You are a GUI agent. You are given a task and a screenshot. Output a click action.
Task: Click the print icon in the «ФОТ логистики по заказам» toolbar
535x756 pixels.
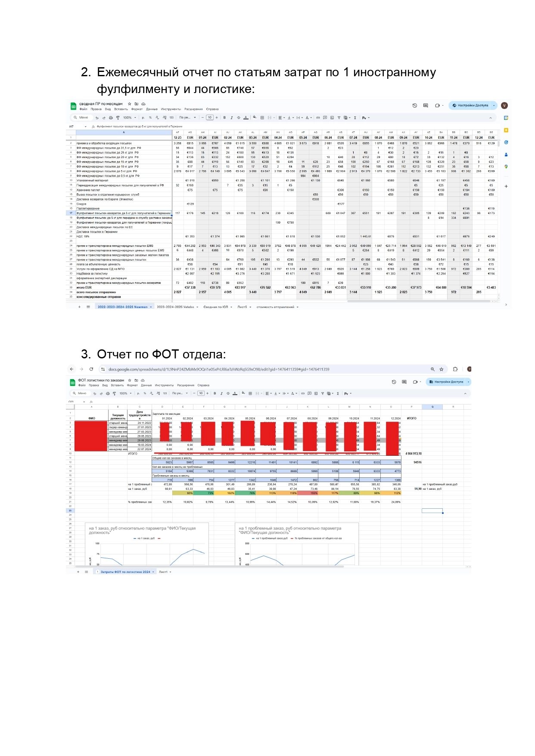108,393
